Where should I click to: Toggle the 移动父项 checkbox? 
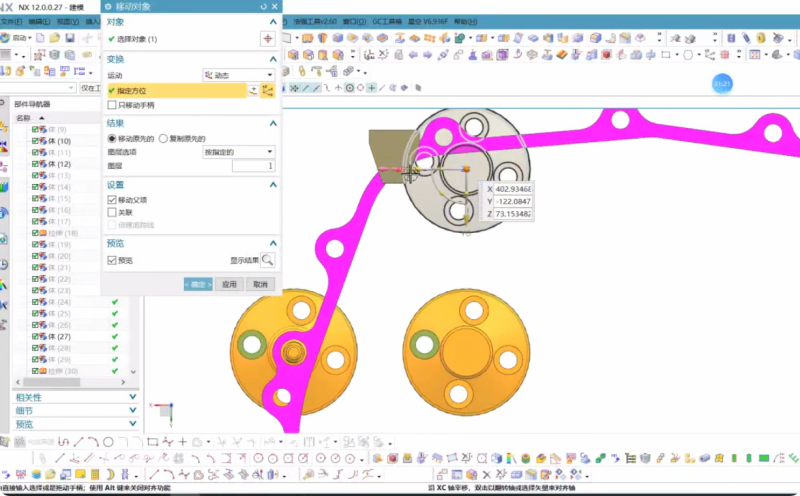coord(112,200)
